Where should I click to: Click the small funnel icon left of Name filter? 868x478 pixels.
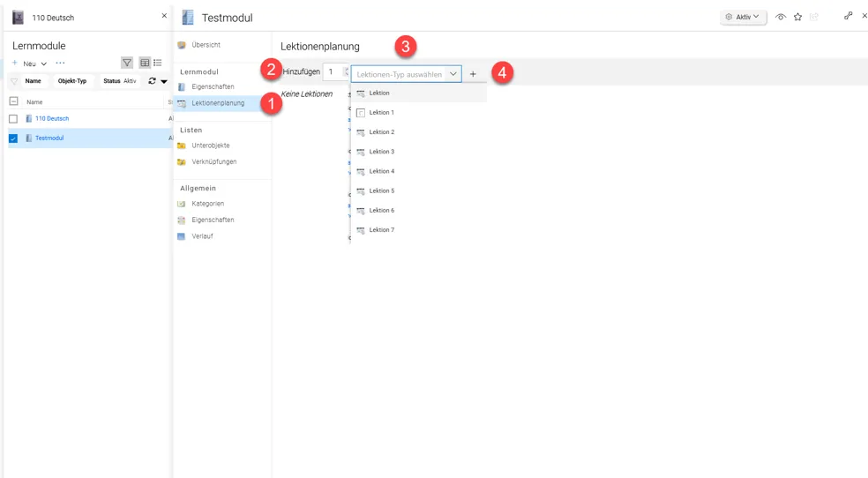coord(14,81)
